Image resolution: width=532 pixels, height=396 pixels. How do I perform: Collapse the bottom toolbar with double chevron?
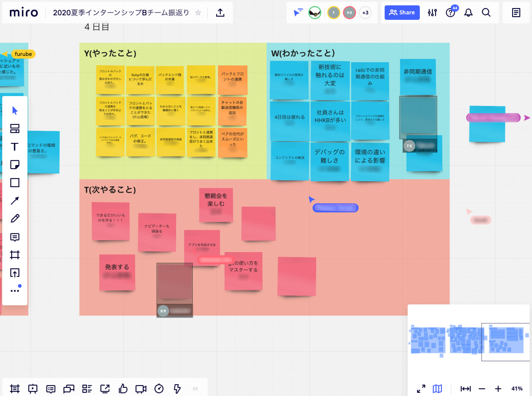tap(195, 389)
